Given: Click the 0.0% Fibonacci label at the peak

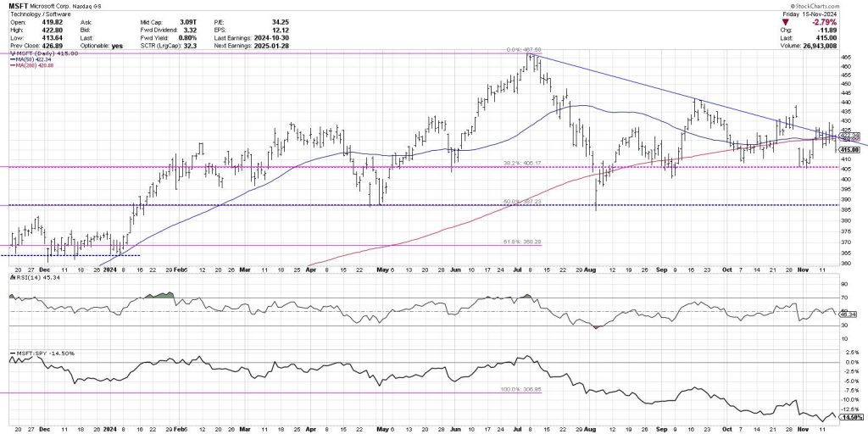Looking at the screenshot, I should (x=524, y=50).
